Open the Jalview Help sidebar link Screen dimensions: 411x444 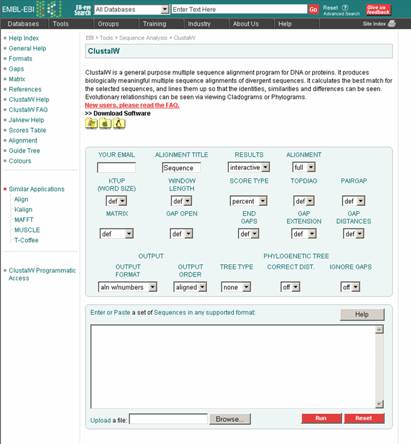coord(26,120)
